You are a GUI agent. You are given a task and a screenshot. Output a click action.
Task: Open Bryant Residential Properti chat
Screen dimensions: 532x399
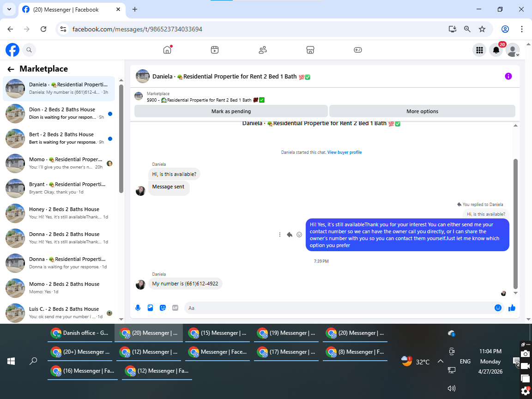[59, 188]
